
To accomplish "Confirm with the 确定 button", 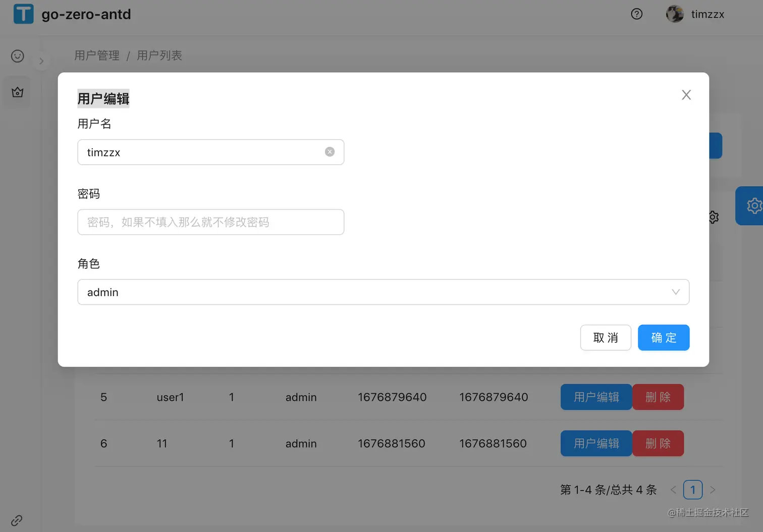I will 664,337.
